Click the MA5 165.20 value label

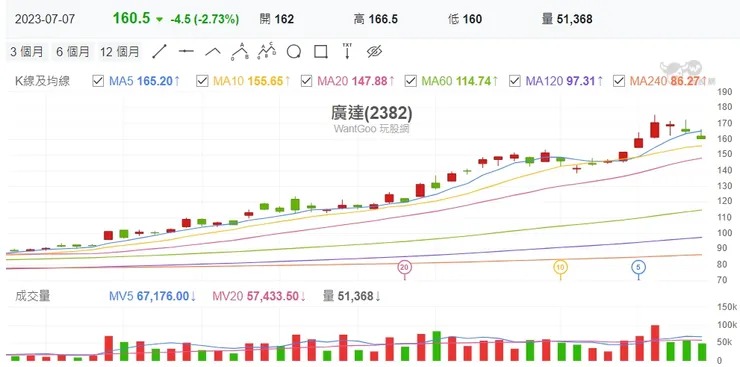point(145,81)
